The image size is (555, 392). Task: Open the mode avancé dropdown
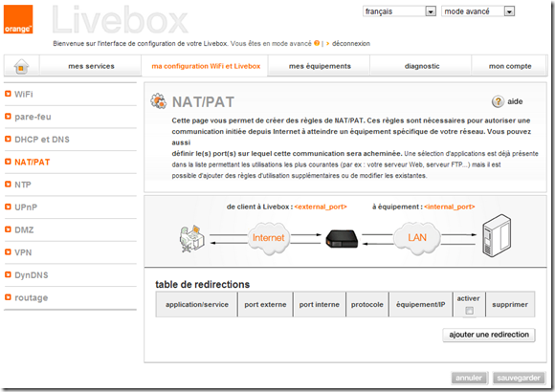[477, 11]
